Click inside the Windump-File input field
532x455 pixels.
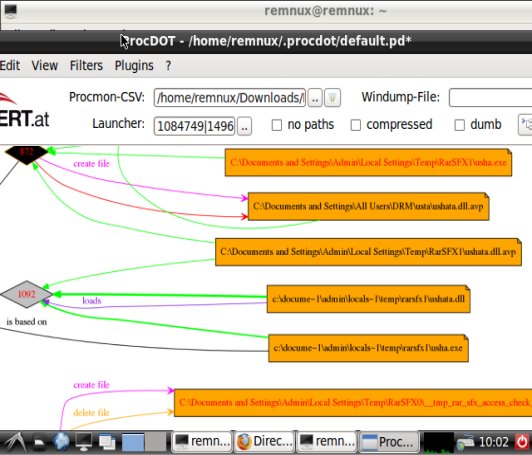(491, 98)
